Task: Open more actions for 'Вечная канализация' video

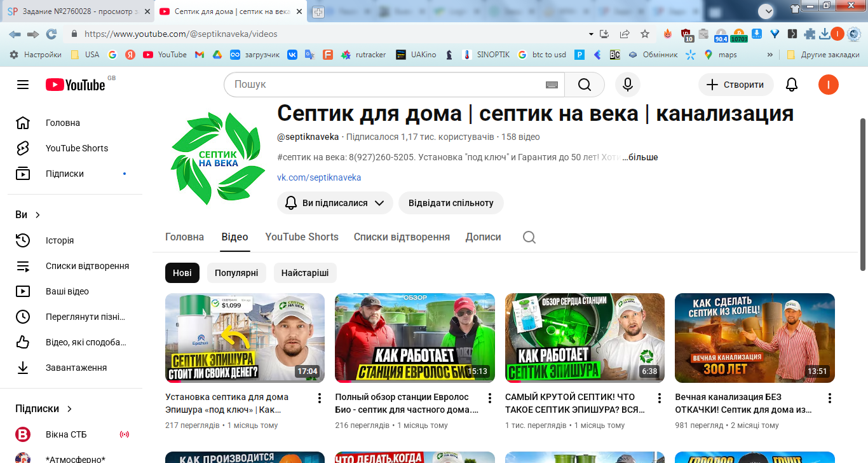Action: (x=830, y=398)
